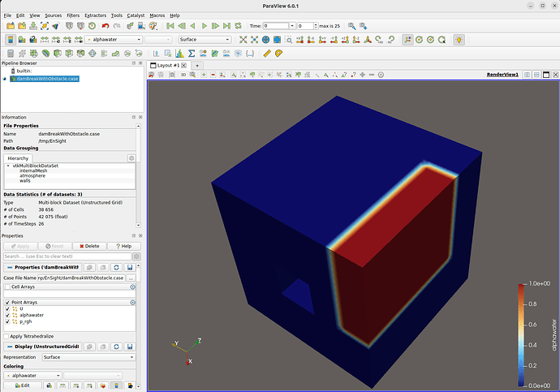Apply isometric view icon
The height and width of the screenshot is (392, 560).
pyautogui.click(x=368, y=40)
